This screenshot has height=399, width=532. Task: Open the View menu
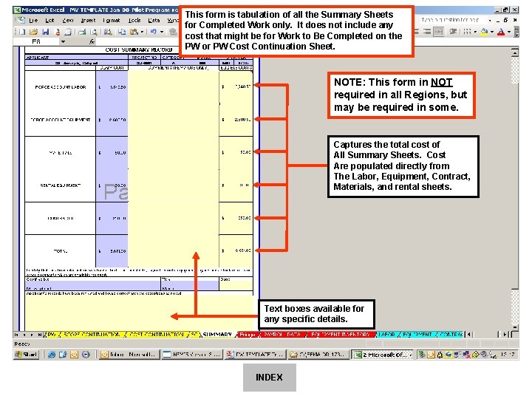pyautogui.click(x=68, y=21)
